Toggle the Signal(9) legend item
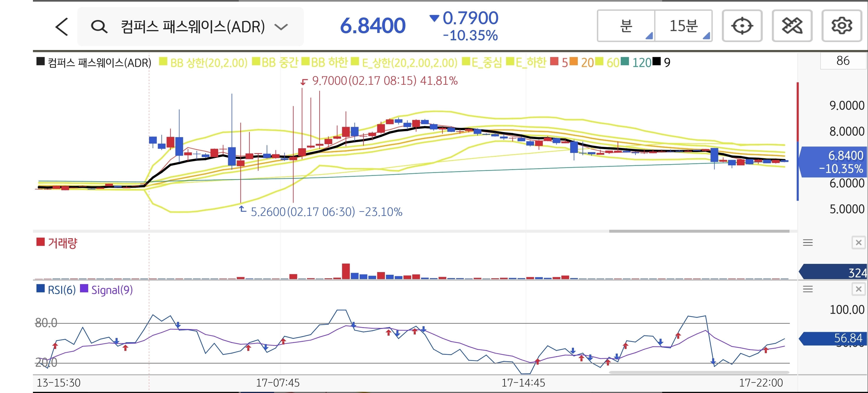Viewport: 868px width, 393px height. click(111, 290)
